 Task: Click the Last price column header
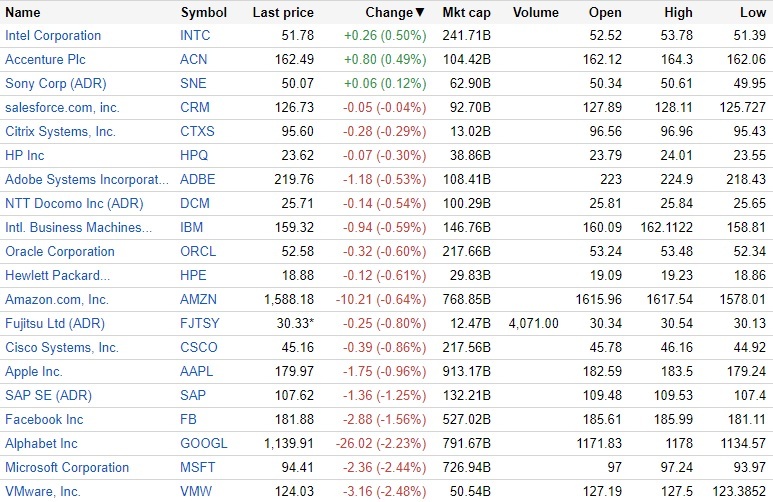pyautogui.click(x=283, y=13)
